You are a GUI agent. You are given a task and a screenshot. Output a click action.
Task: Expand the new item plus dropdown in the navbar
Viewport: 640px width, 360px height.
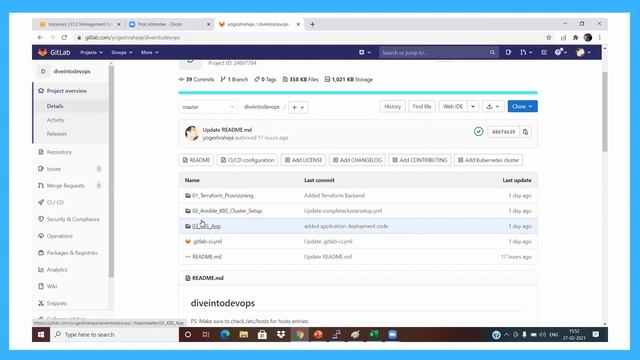click(365, 52)
